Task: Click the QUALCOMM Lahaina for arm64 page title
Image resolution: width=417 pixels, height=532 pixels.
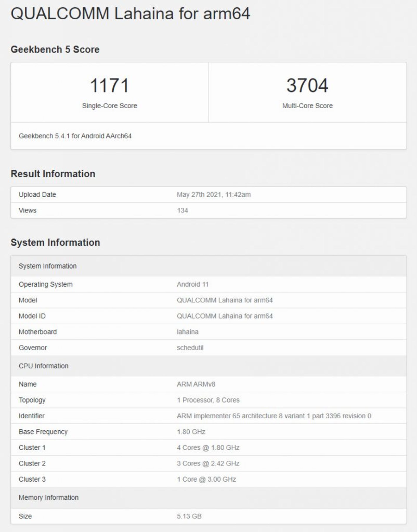Action: point(130,13)
